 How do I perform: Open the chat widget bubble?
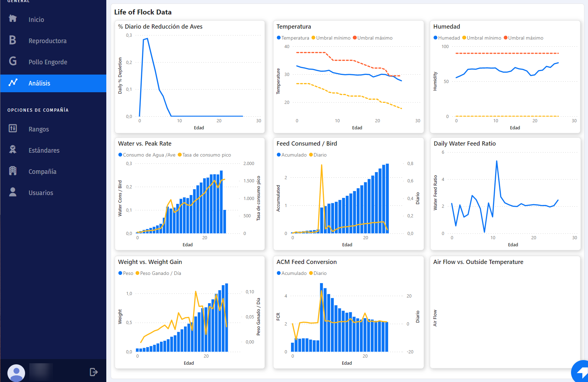click(580, 372)
